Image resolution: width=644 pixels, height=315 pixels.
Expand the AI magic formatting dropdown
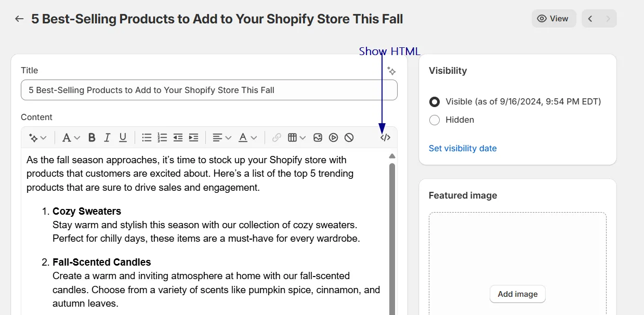click(x=38, y=138)
